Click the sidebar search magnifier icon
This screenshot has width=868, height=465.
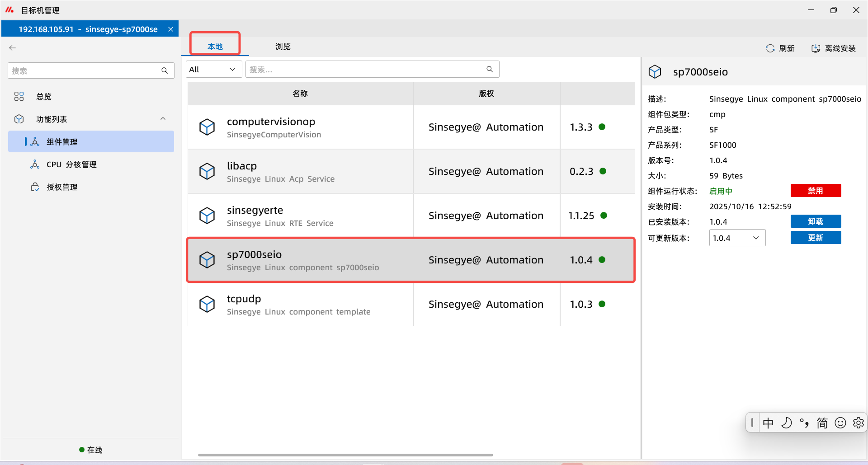pos(165,70)
